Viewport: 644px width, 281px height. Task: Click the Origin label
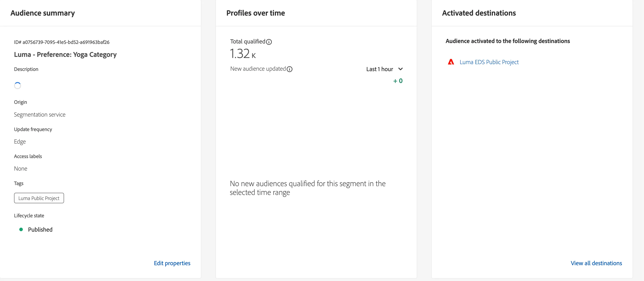20,102
